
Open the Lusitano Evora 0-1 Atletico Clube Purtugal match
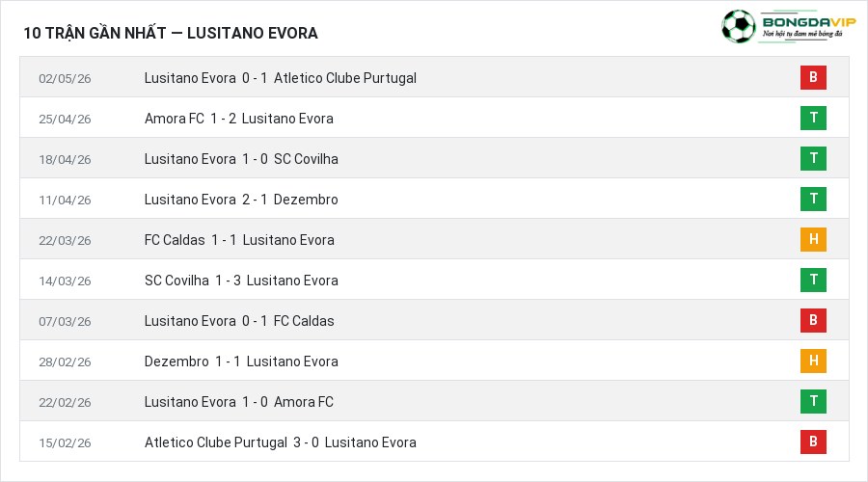click(x=280, y=78)
